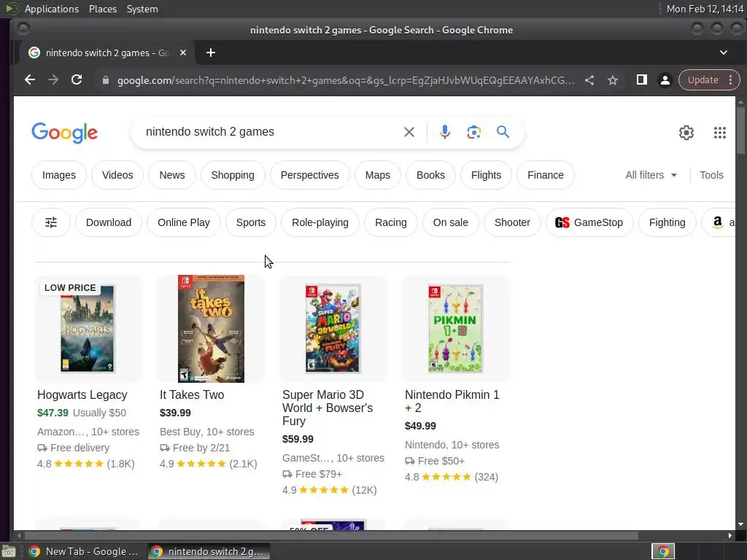
Task: Open product filter options icon
Action: [51, 222]
